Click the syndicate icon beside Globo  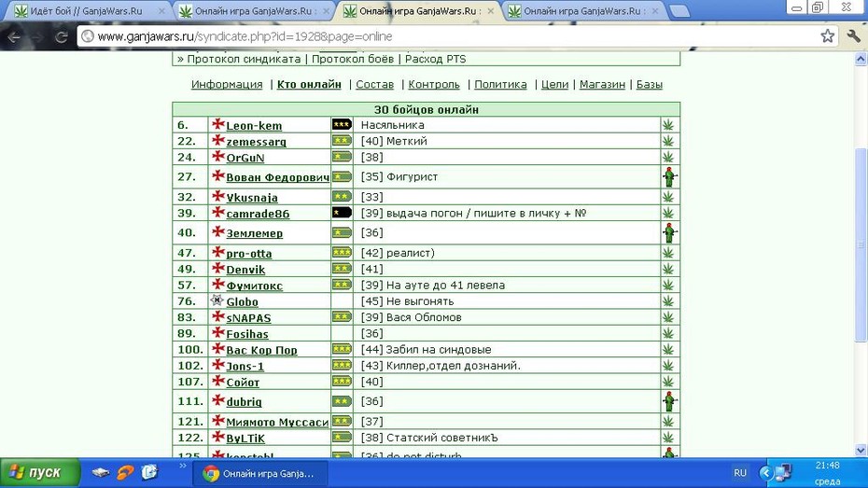click(217, 300)
